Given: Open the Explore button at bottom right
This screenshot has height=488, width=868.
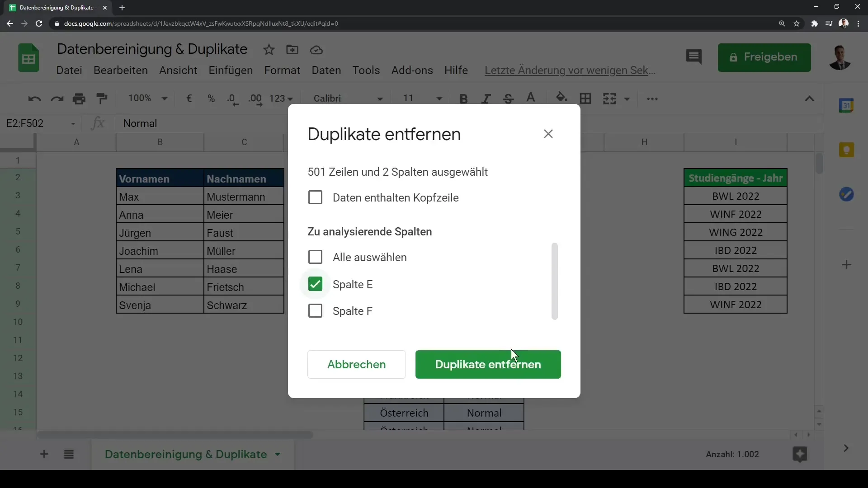Looking at the screenshot, I should click(800, 454).
